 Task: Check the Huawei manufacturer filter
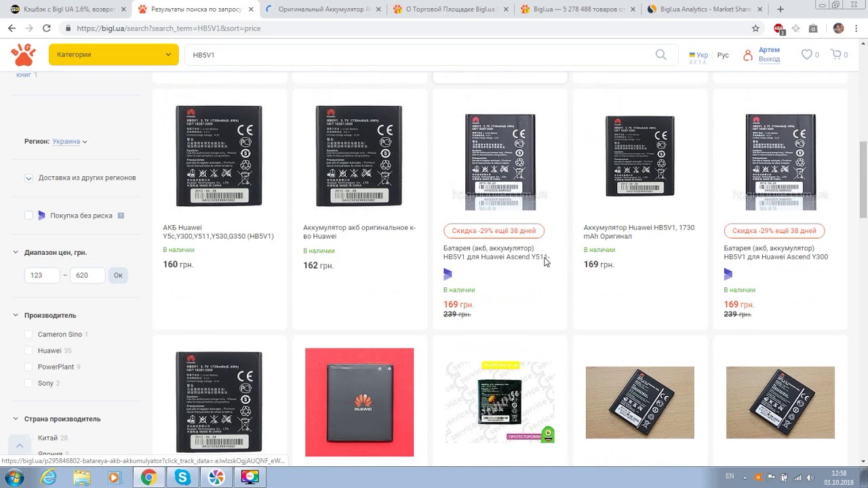[x=28, y=350]
